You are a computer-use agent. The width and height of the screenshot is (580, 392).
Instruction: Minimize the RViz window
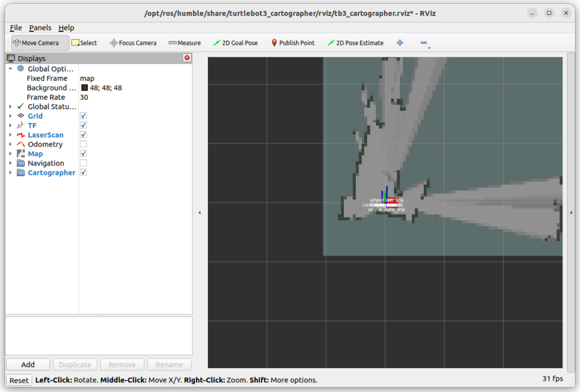[532, 14]
